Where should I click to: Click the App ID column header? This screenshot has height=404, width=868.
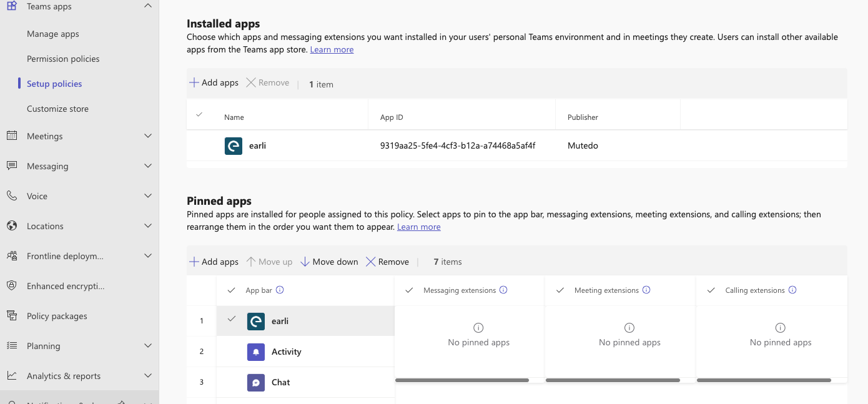pyautogui.click(x=392, y=117)
